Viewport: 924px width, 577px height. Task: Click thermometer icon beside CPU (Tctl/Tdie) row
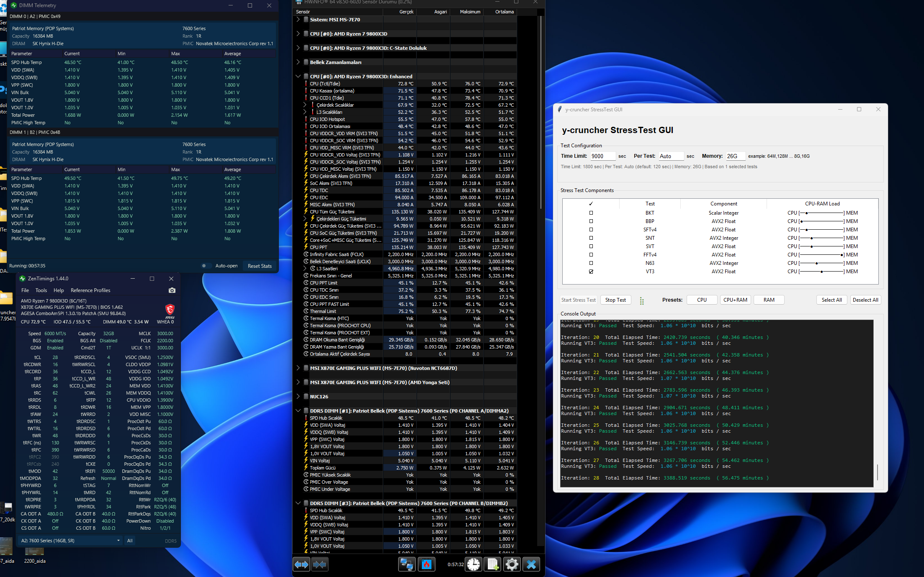[x=306, y=84]
